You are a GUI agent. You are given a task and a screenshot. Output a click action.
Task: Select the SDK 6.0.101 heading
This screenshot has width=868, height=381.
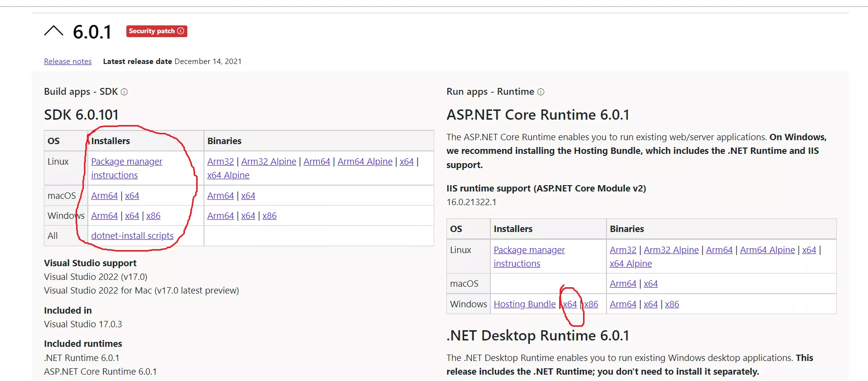point(81,115)
